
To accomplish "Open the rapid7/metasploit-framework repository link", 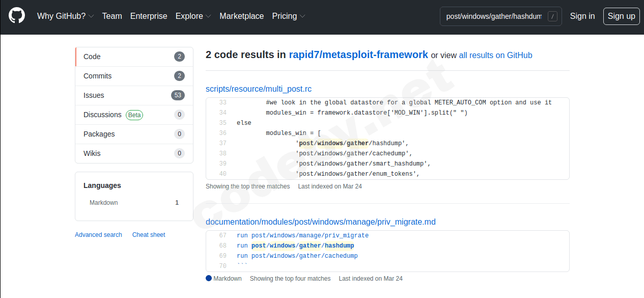I will coord(358,55).
